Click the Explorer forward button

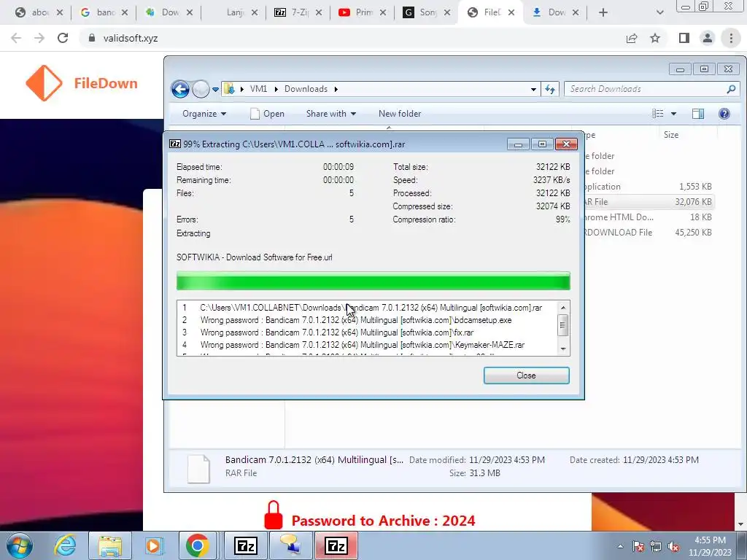tap(201, 89)
